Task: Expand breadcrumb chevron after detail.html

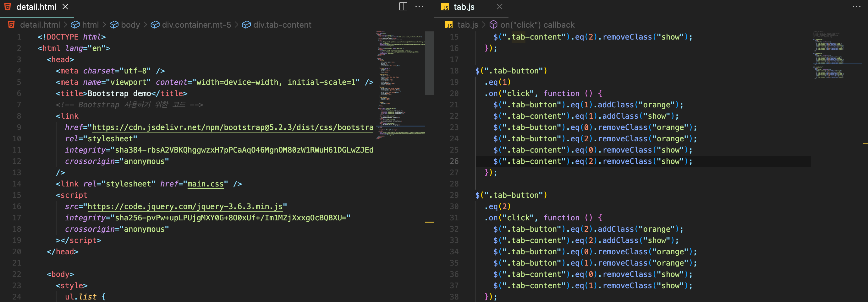Action: pyautogui.click(x=65, y=24)
